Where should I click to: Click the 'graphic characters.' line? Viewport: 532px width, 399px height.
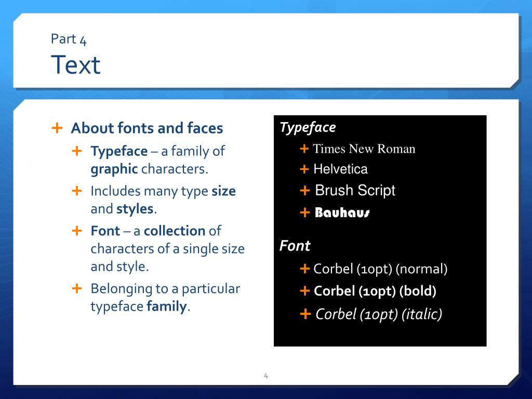coord(149,169)
